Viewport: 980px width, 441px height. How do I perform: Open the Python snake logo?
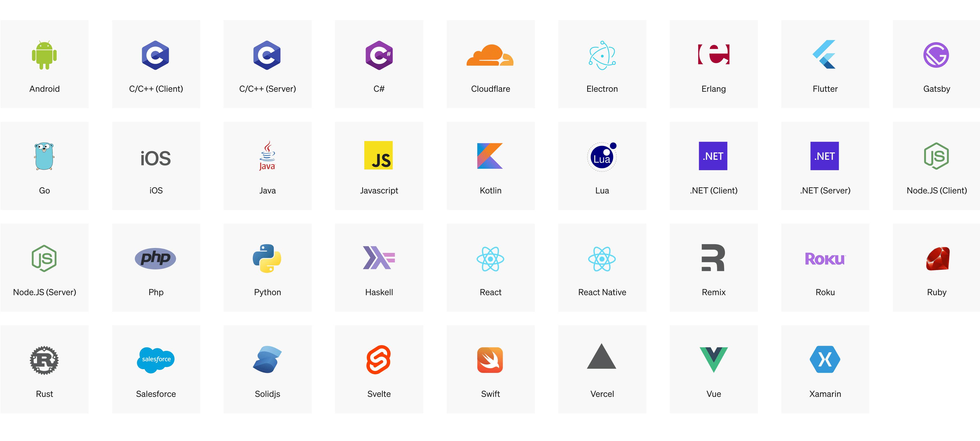(267, 258)
